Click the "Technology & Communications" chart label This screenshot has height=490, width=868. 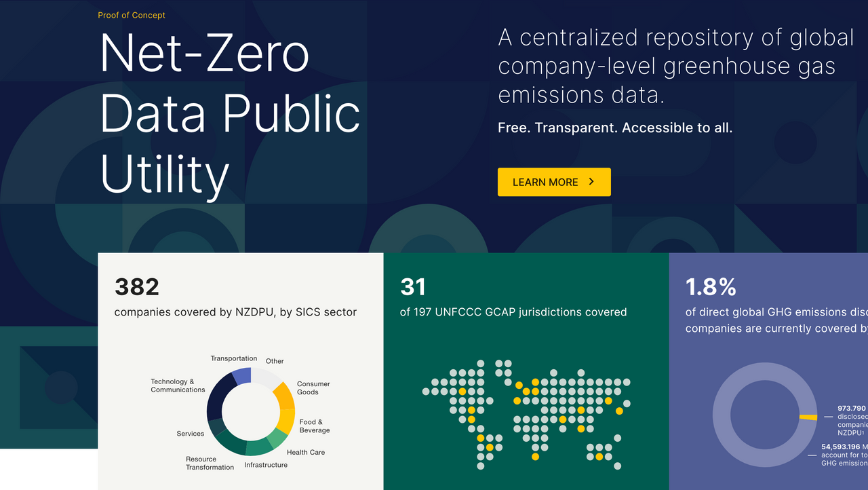[178, 385]
